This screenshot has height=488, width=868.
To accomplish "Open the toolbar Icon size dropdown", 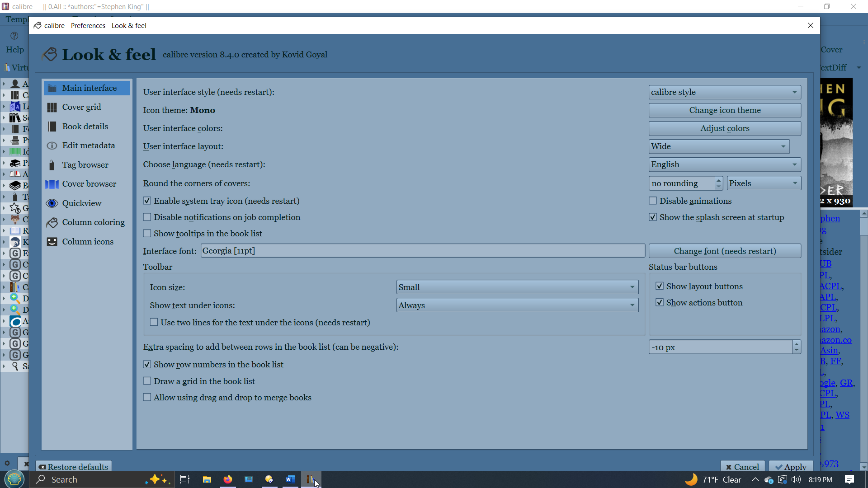I will [x=517, y=287].
